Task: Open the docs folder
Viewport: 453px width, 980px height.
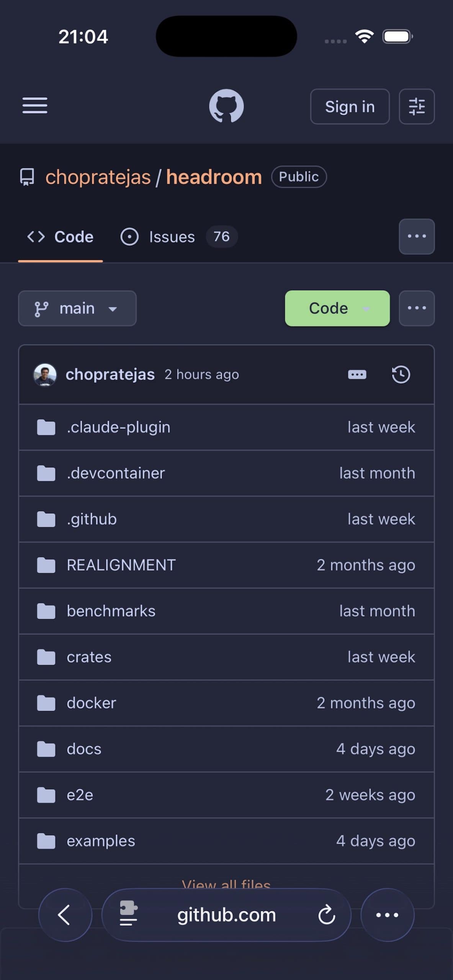Action: (84, 749)
